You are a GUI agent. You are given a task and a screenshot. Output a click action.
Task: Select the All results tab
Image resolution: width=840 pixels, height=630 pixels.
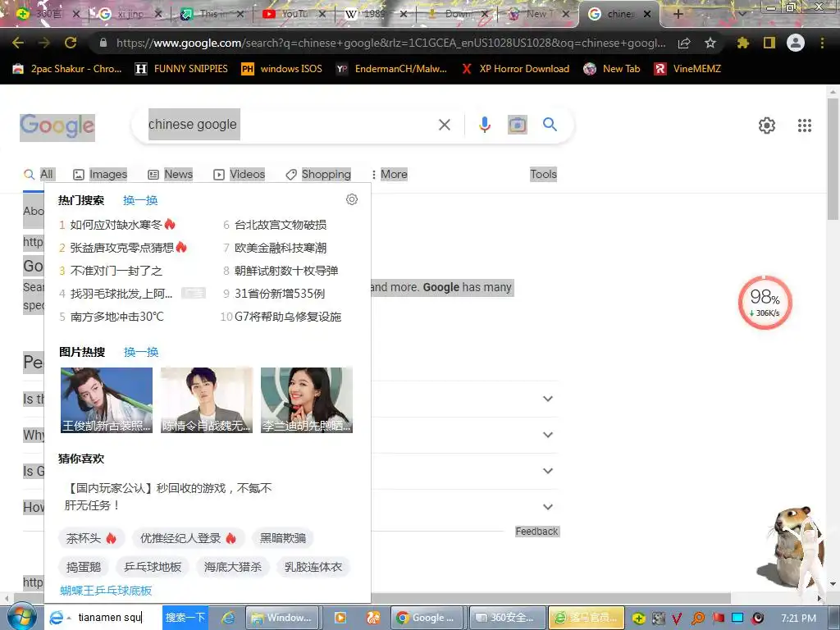pyautogui.click(x=39, y=174)
